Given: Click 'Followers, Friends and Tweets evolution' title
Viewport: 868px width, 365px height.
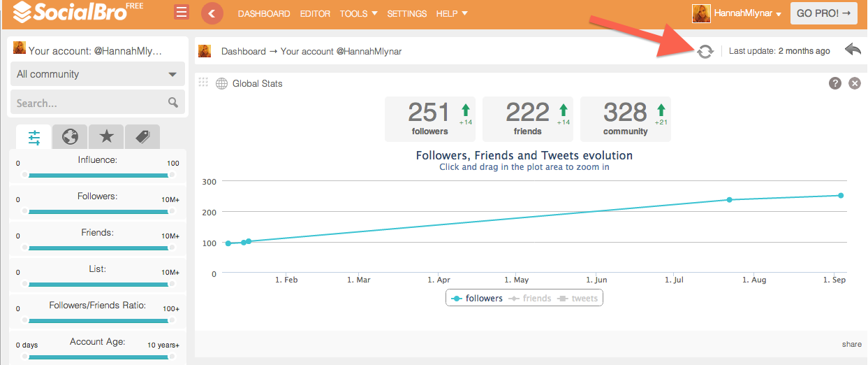Looking at the screenshot, I should 524,155.
